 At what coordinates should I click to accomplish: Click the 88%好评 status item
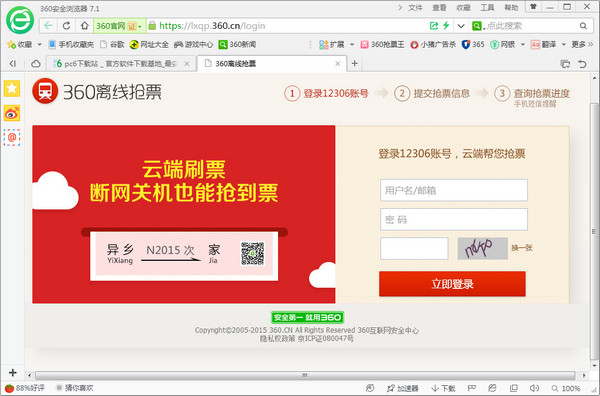[x=25, y=388]
